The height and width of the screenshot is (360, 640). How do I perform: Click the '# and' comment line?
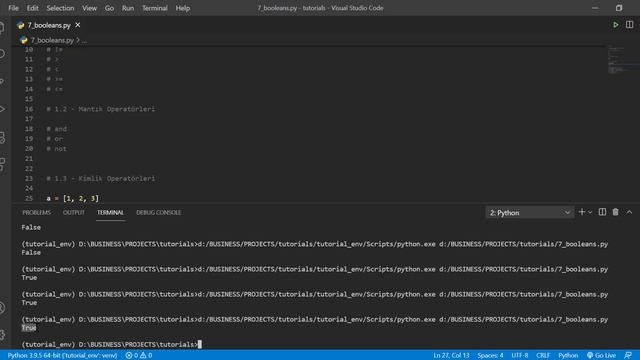56,129
